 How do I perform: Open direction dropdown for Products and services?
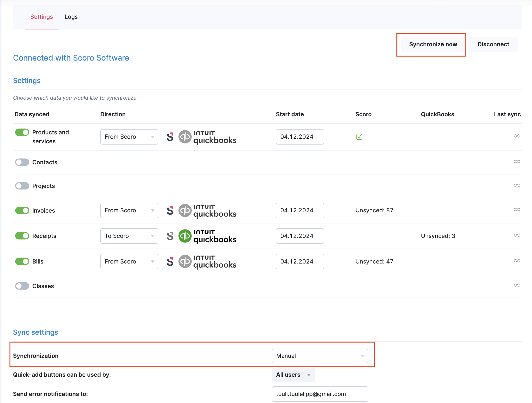pyautogui.click(x=129, y=137)
